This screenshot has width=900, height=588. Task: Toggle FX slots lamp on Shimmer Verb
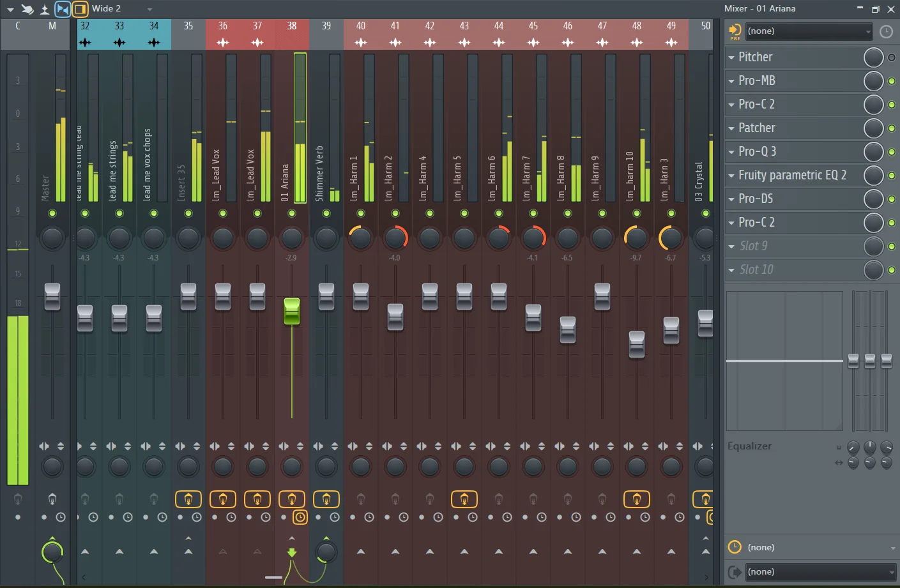coord(326,499)
